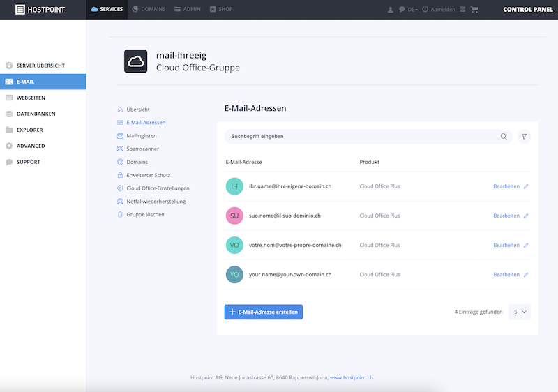Click the VO avatar
Screen dimensions: 558x392
(x=234, y=245)
